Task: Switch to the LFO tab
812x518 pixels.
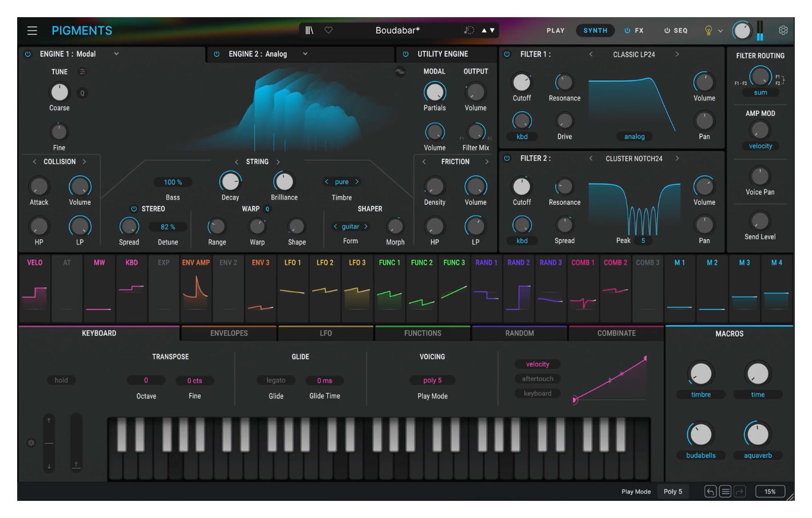Action: coord(326,333)
